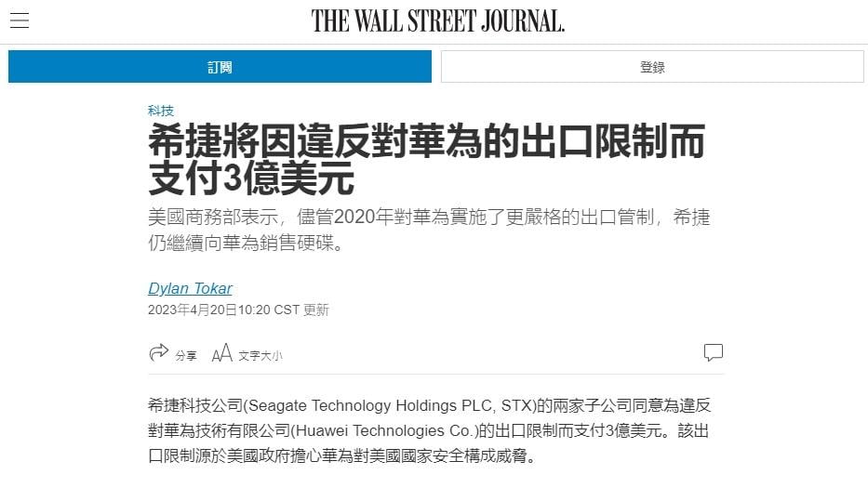868x488 pixels.
Task: Click the 文字大小 text size label
Action: (x=260, y=356)
